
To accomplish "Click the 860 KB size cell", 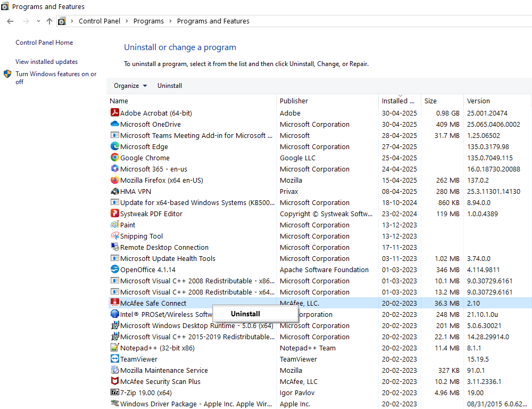I will pyautogui.click(x=448, y=202).
